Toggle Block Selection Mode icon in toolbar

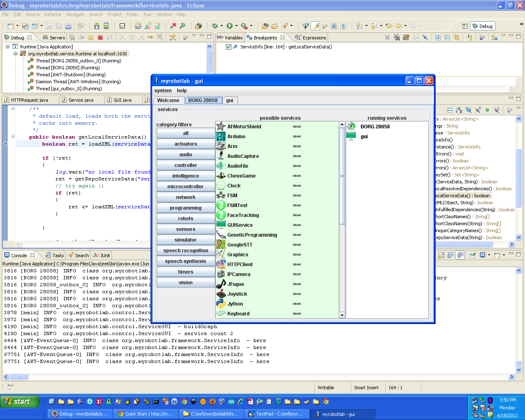[x=334, y=26]
